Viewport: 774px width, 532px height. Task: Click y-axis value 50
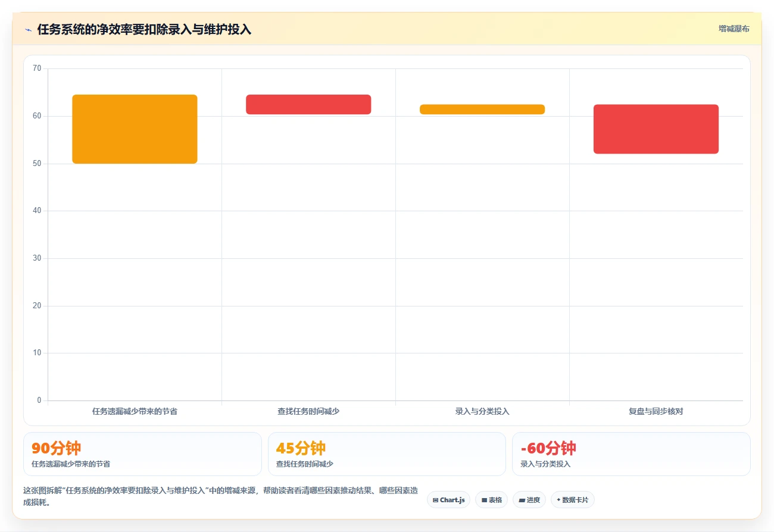[x=37, y=163]
